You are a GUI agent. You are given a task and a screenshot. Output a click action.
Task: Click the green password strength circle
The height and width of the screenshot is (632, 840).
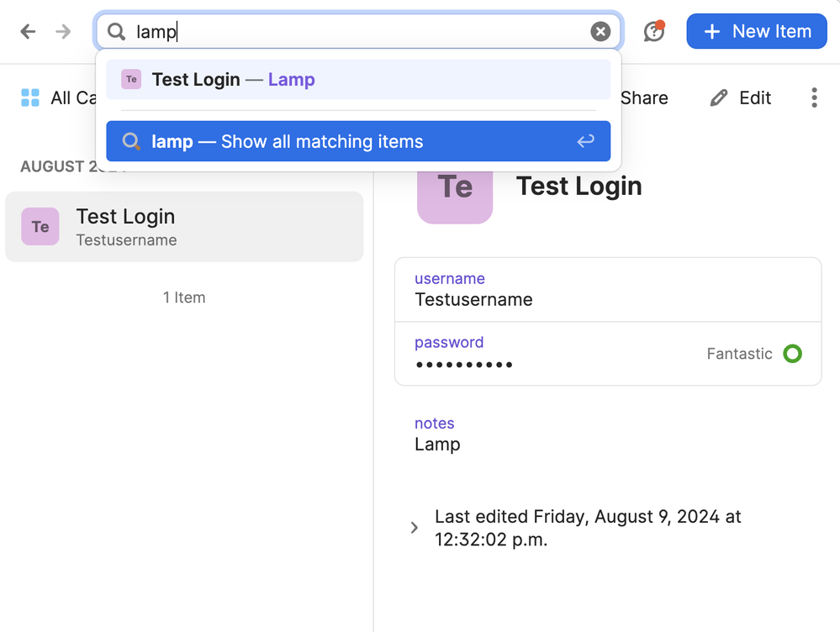point(792,354)
